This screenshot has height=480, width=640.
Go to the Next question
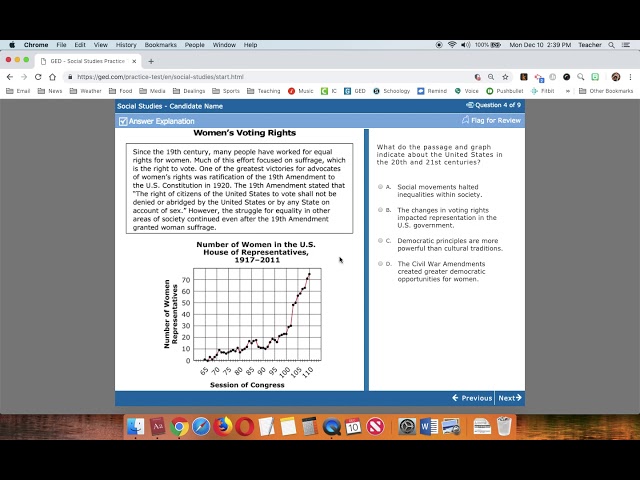point(510,398)
